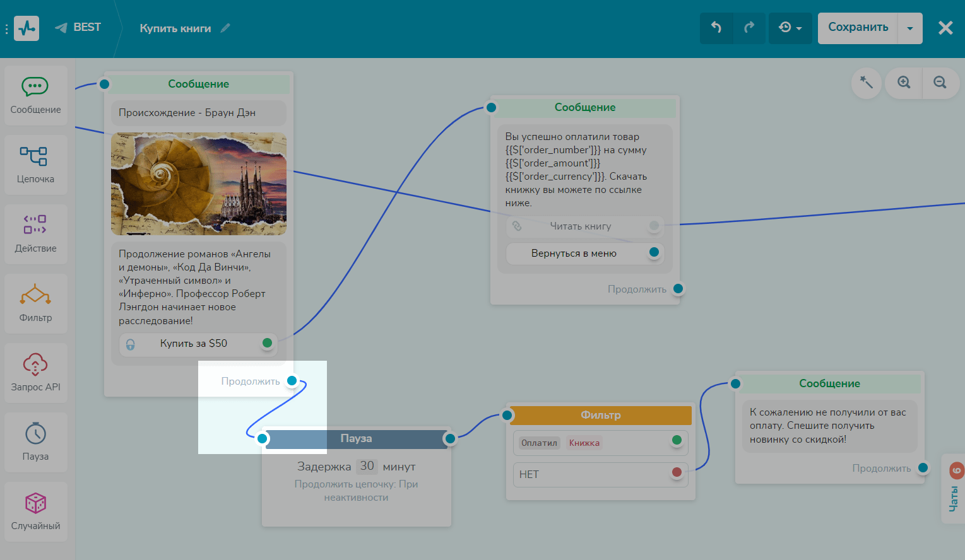The height and width of the screenshot is (560, 965).
Task: Click the book description text block
Action: coord(195,288)
